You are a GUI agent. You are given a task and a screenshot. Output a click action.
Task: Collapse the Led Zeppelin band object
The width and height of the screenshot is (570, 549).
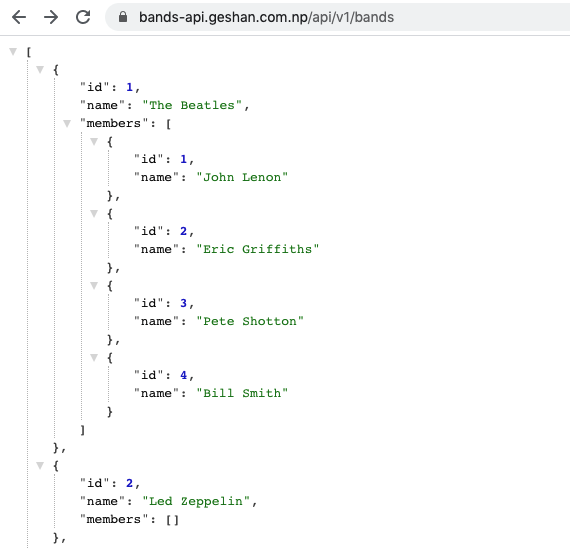click(40, 465)
